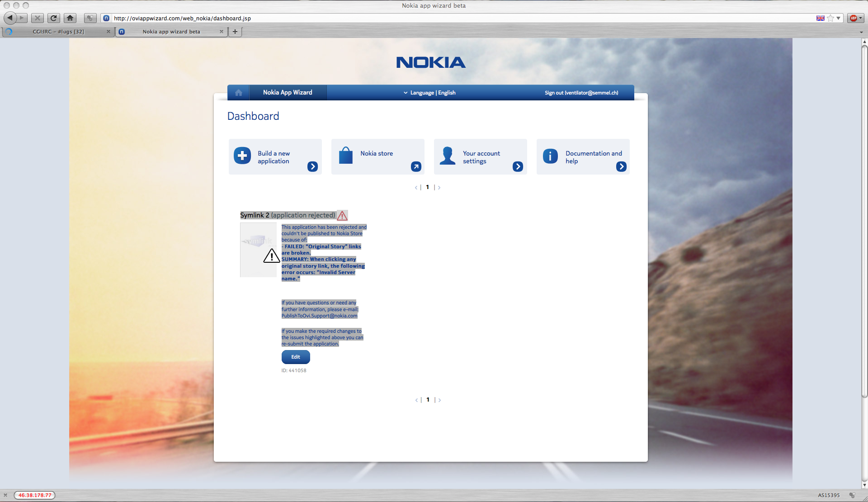Close the status bar with the X icon

[x=5, y=495]
